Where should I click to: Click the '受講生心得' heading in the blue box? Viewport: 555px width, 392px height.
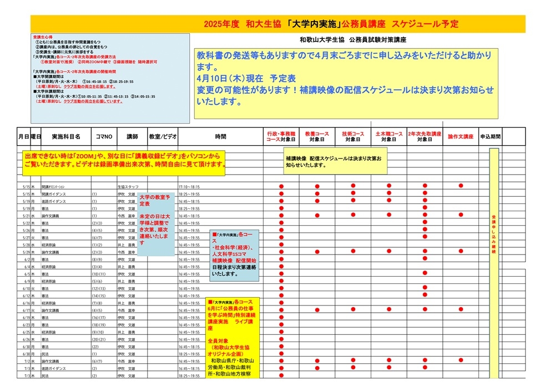[x=43, y=37]
